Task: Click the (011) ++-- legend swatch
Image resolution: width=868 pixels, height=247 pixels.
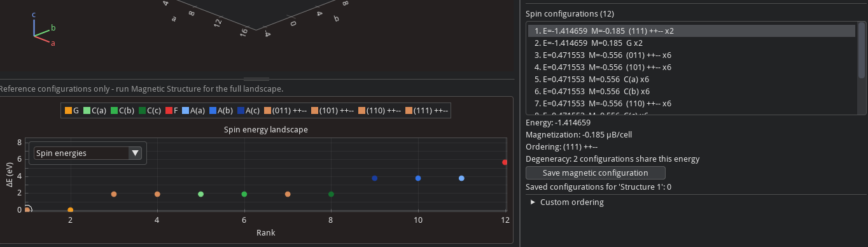Action: coord(268,111)
